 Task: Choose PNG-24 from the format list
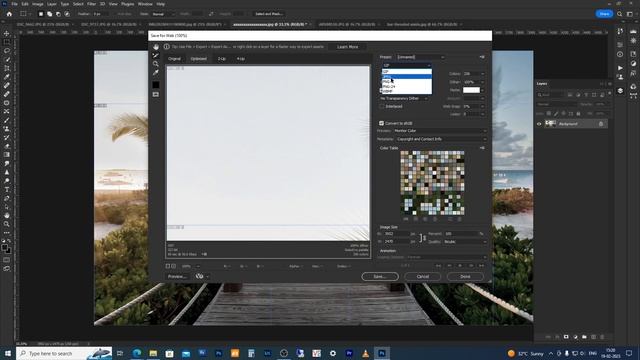tap(407, 87)
